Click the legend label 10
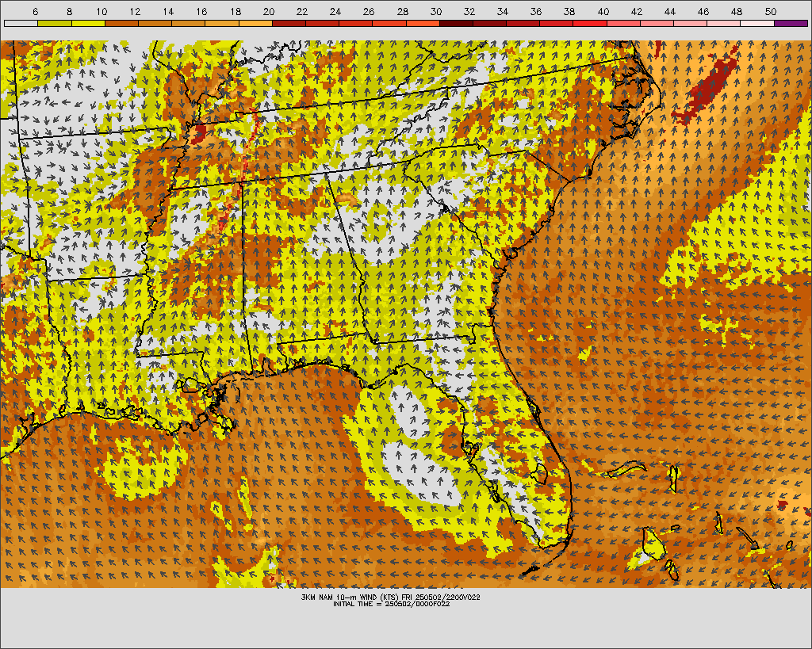 pos(101,11)
